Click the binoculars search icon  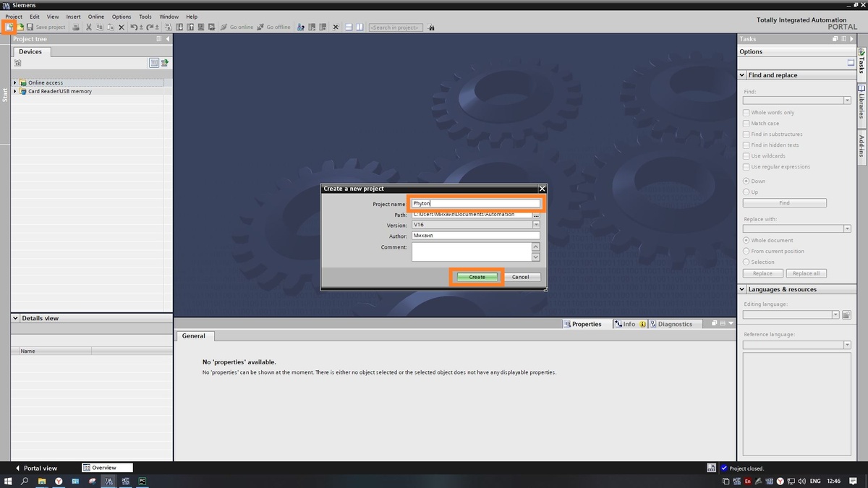coord(431,27)
